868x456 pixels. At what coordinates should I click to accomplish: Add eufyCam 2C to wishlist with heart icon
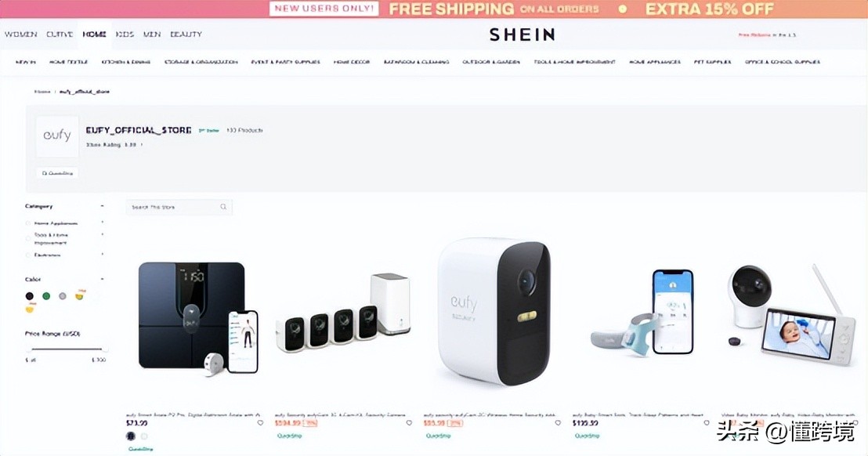[558, 423]
